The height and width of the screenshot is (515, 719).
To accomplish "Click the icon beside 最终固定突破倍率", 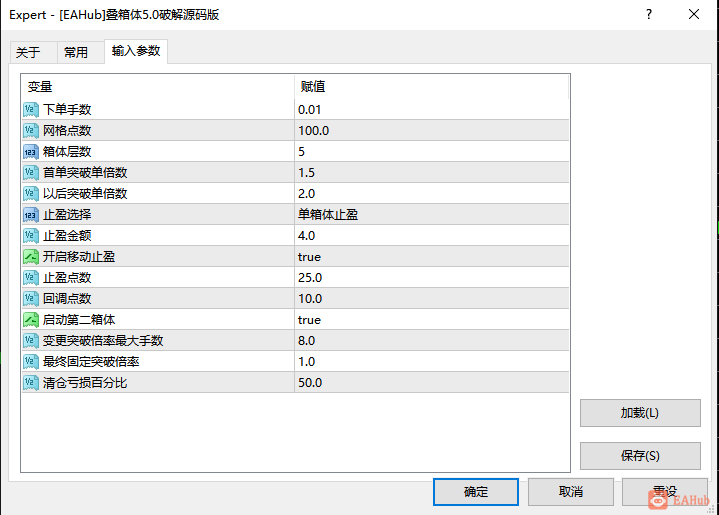I will 31,362.
